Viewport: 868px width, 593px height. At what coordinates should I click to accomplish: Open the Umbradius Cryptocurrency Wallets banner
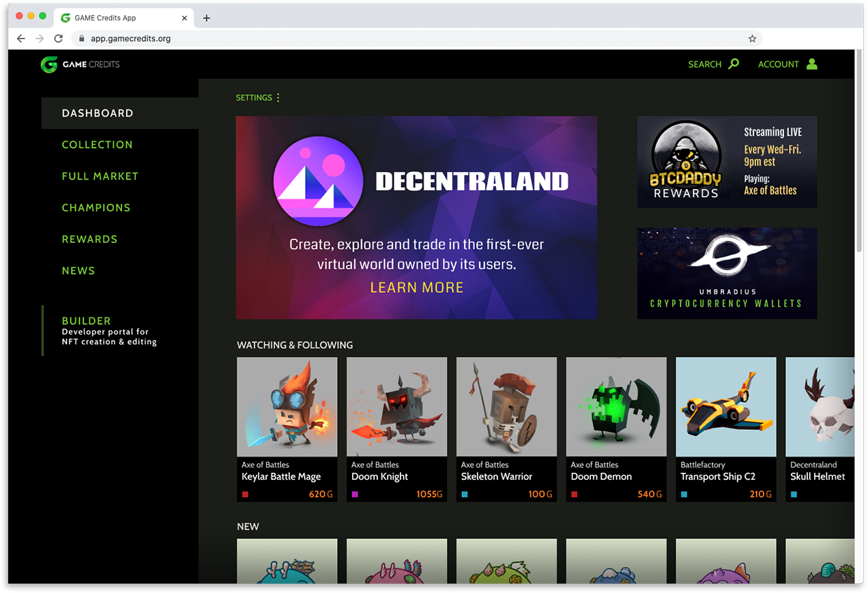click(x=727, y=273)
